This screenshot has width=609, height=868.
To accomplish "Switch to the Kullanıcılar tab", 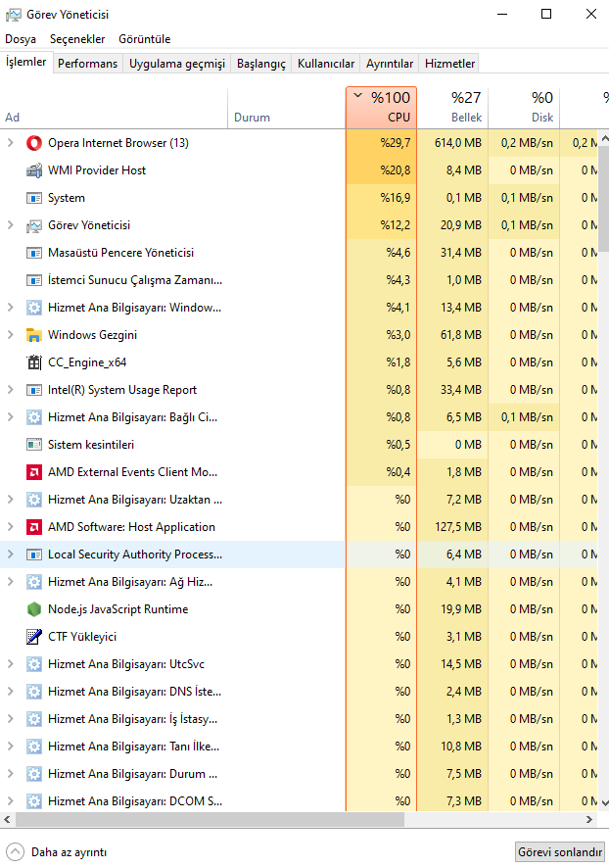I will click(x=326, y=64).
